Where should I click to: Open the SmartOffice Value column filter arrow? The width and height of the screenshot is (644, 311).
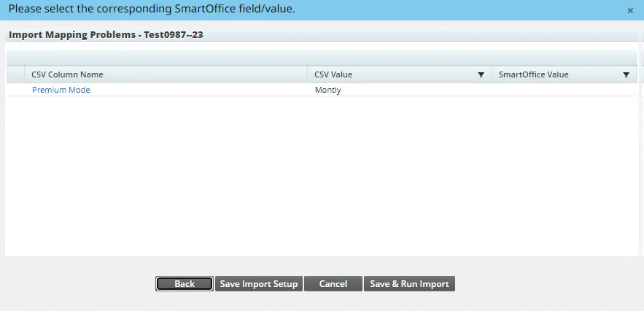[x=626, y=75]
